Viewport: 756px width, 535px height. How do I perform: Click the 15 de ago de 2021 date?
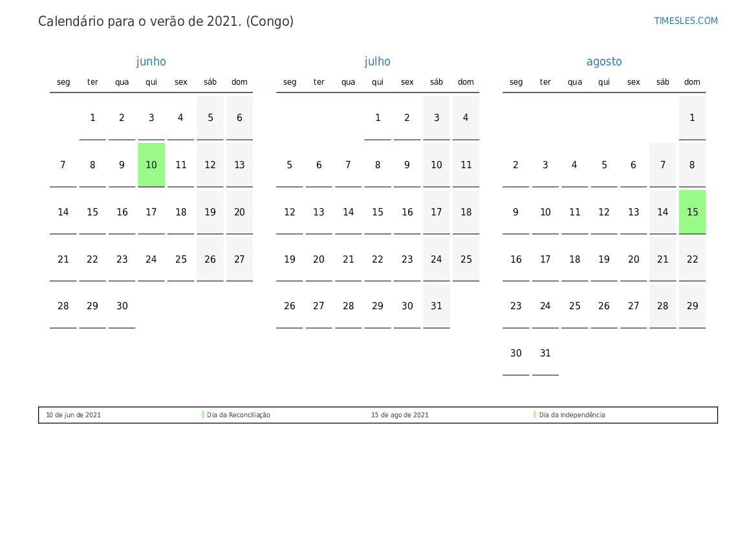(400, 415)
